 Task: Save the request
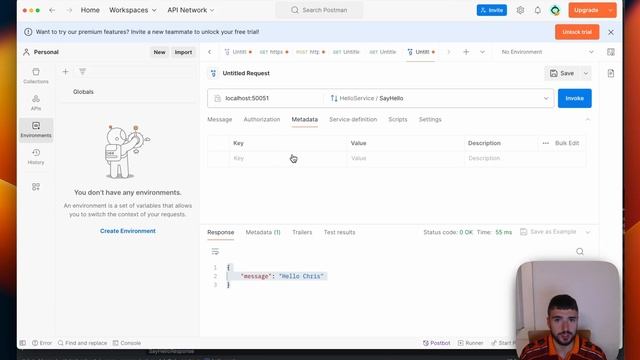pyautogui.click(x=562, y=73)
